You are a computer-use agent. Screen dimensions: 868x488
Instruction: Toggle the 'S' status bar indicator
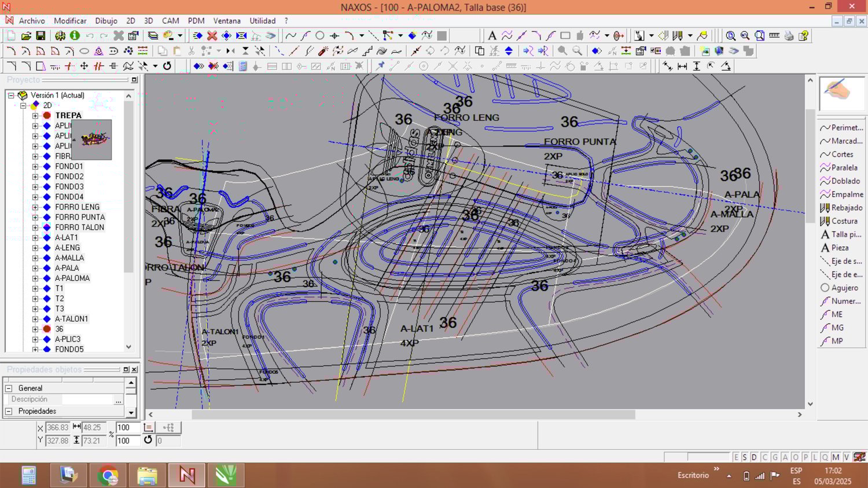[745, 457]
